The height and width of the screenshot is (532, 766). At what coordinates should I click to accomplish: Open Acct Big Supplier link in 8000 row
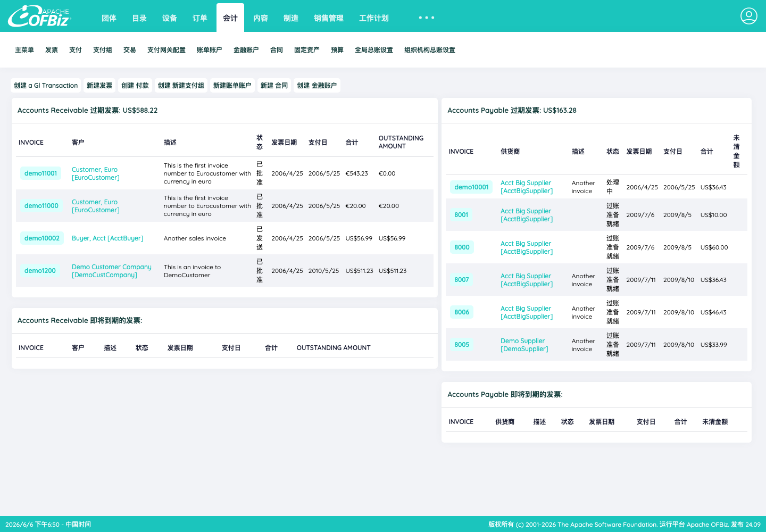(527, 247)
